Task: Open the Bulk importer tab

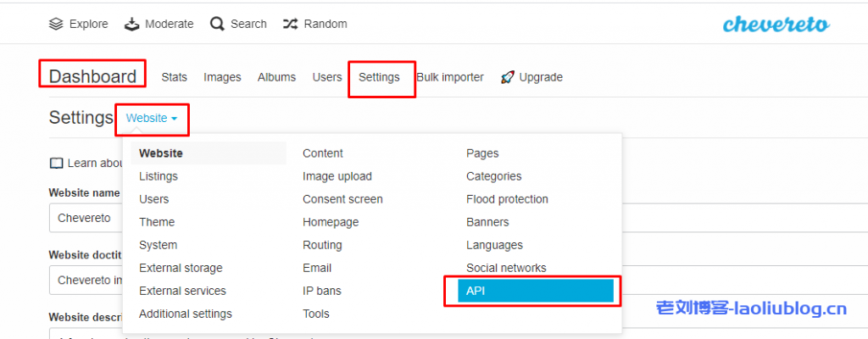Action: (450, 77)
